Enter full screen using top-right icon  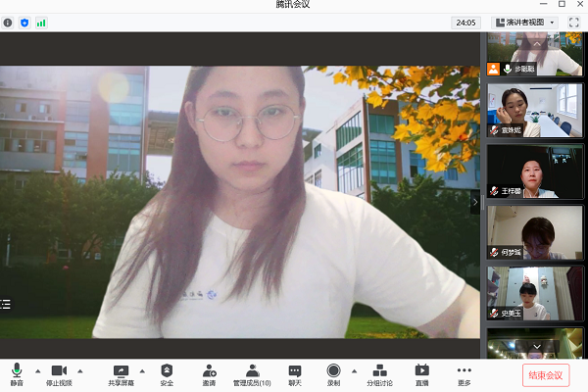point(573,22)
